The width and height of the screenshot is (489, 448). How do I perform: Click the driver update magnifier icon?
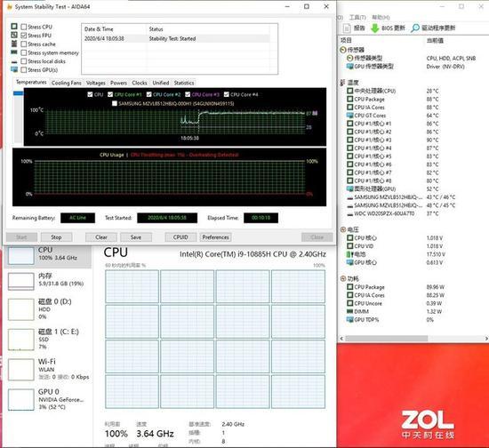tap(415, 28)
